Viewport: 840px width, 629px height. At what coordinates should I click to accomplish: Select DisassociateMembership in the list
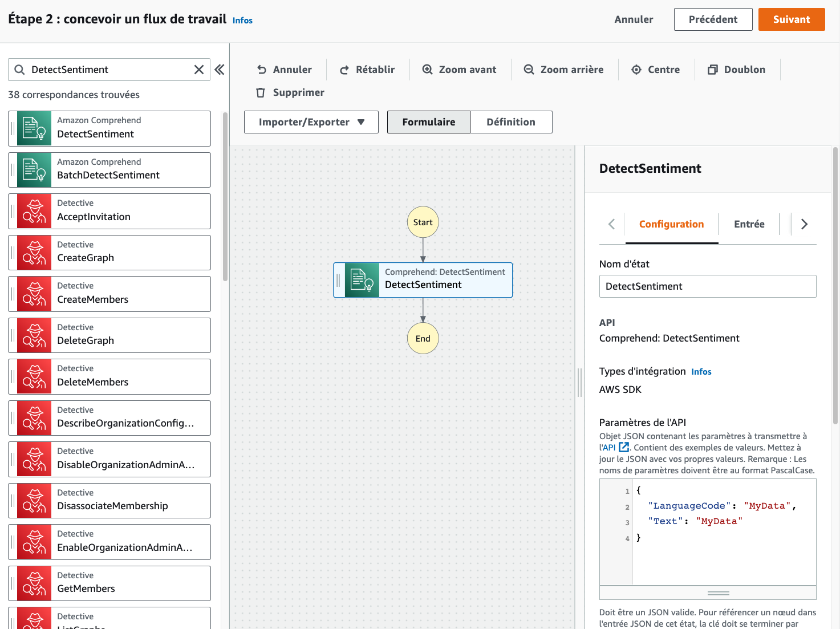[109, 501]
